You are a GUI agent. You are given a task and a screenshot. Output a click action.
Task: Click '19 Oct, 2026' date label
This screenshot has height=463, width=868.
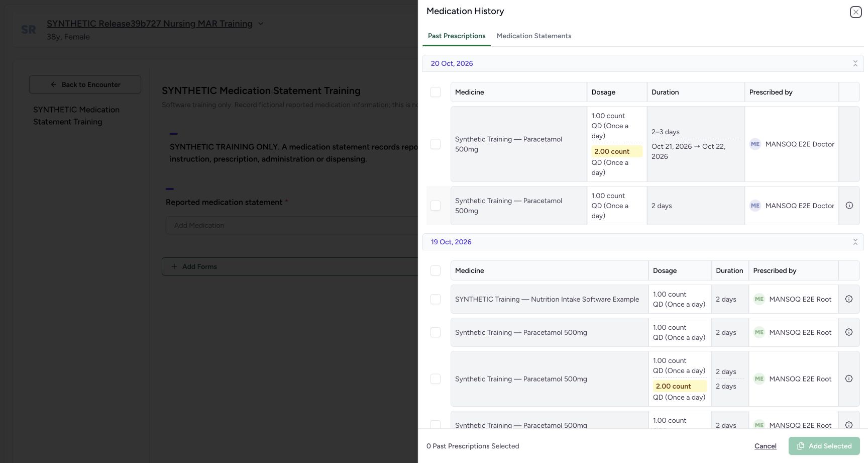(x=451, y=242)
